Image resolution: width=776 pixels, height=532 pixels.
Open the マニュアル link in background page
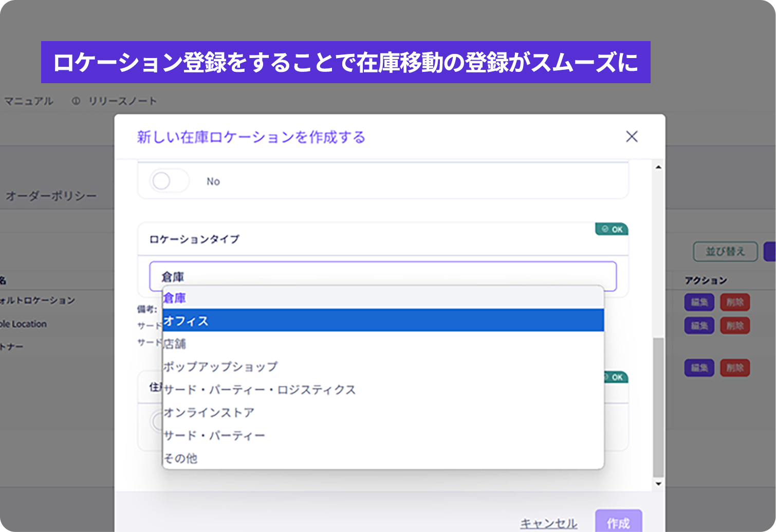(29, 101)
